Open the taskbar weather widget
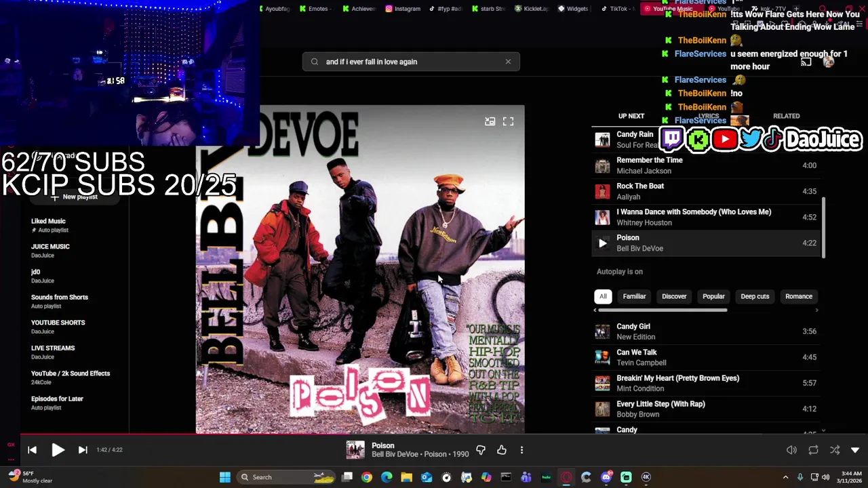 click(32, 477)
